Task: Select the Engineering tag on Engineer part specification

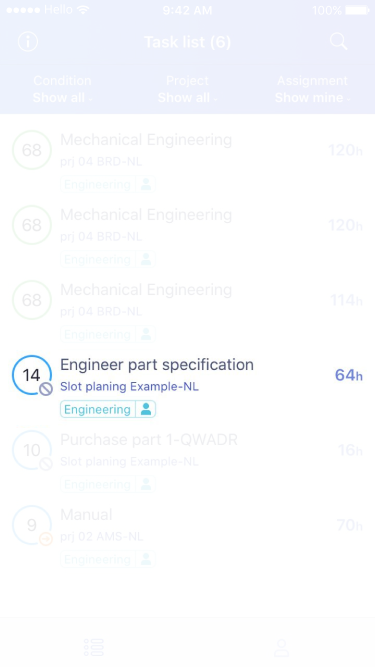Action: coord(97,409)
